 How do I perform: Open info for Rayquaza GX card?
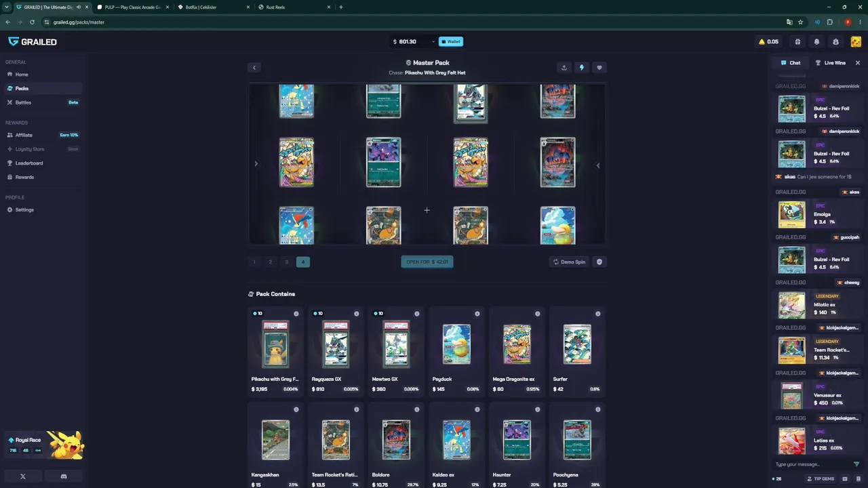click(357, 314)
